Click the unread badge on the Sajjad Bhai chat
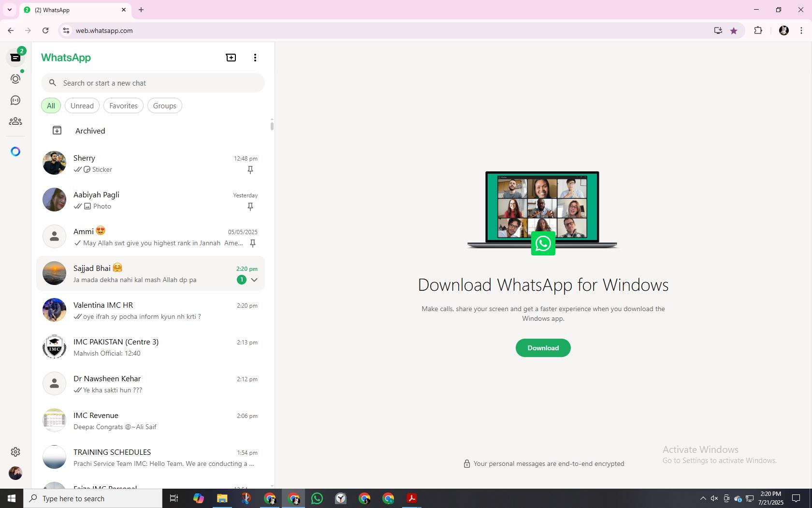The height and width of the screenshot is (508, 812). tap(242, 280)
